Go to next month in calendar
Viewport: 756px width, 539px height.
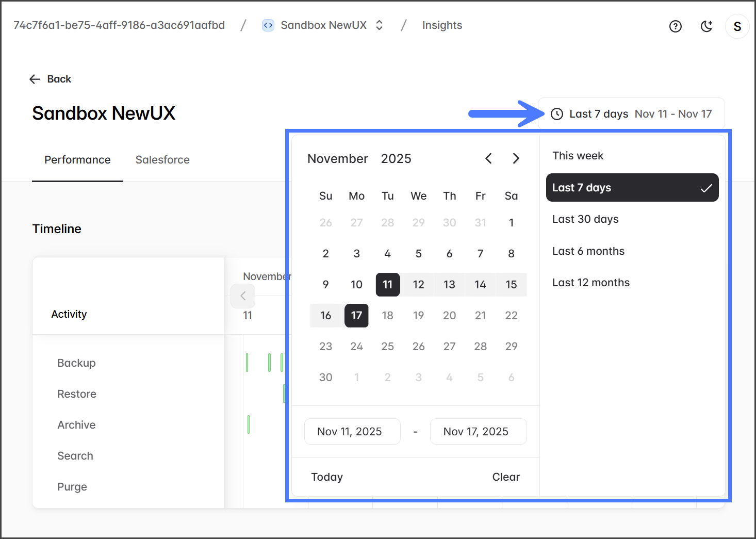click(516, 158)
